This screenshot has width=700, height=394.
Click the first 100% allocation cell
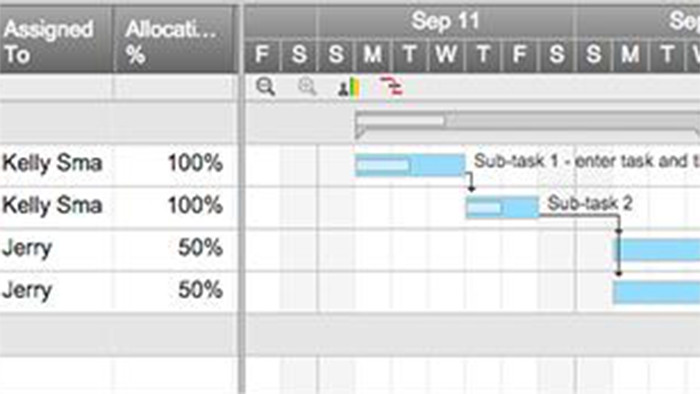[175, 164]
